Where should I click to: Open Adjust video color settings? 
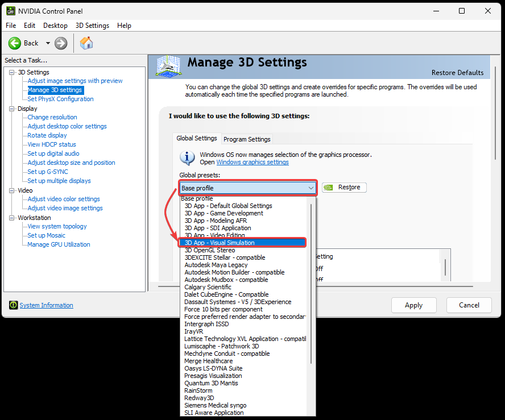(x=64, y=199)
